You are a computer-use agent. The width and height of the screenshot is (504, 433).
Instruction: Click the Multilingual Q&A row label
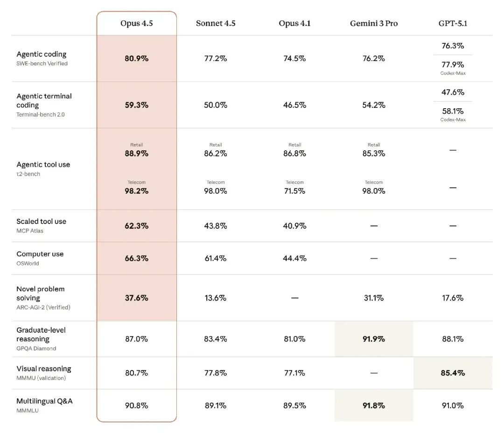(44, 401)
